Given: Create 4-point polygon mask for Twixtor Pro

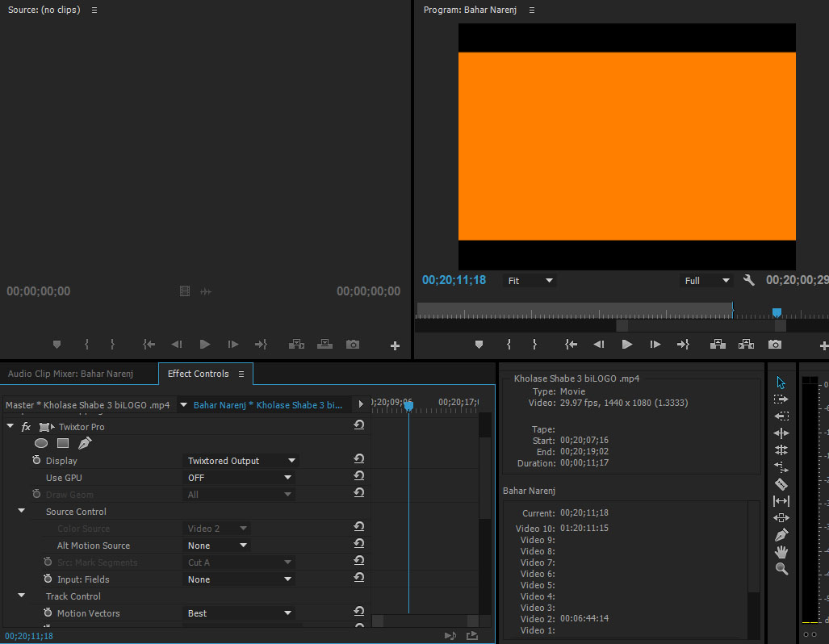Looking at the screenshot, I should (63, 443).
